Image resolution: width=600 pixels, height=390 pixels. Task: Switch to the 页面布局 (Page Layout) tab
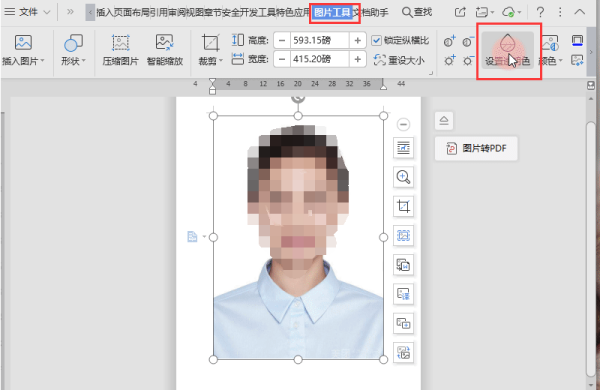132,13
